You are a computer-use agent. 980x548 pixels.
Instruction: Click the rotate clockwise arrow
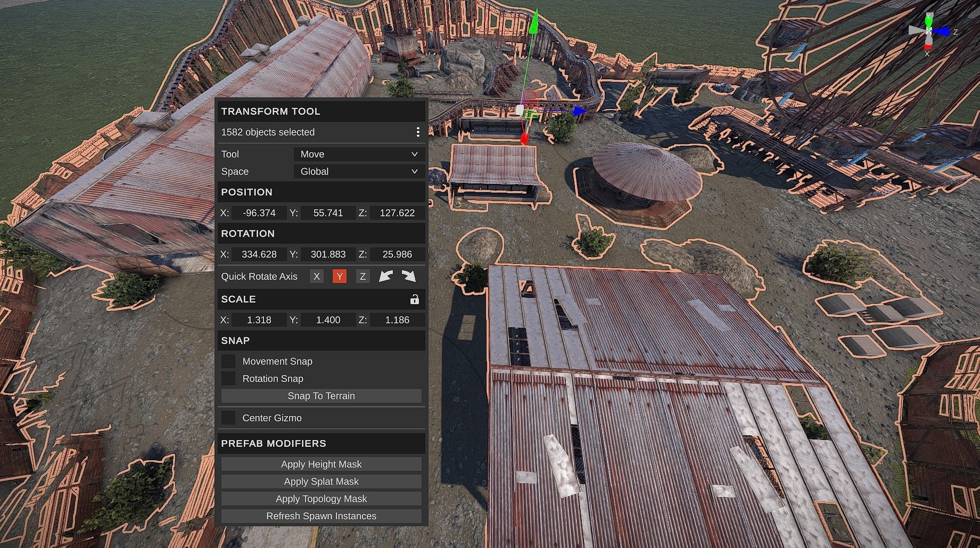409,276
